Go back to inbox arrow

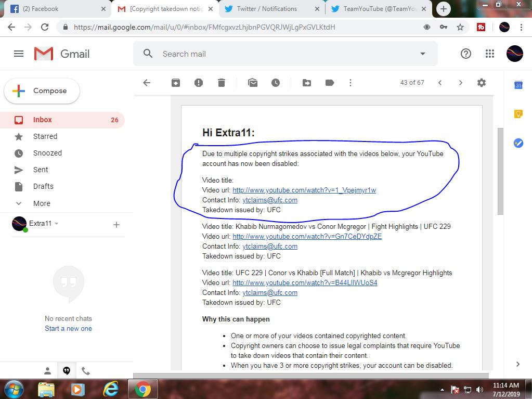[x=147, y=83]
